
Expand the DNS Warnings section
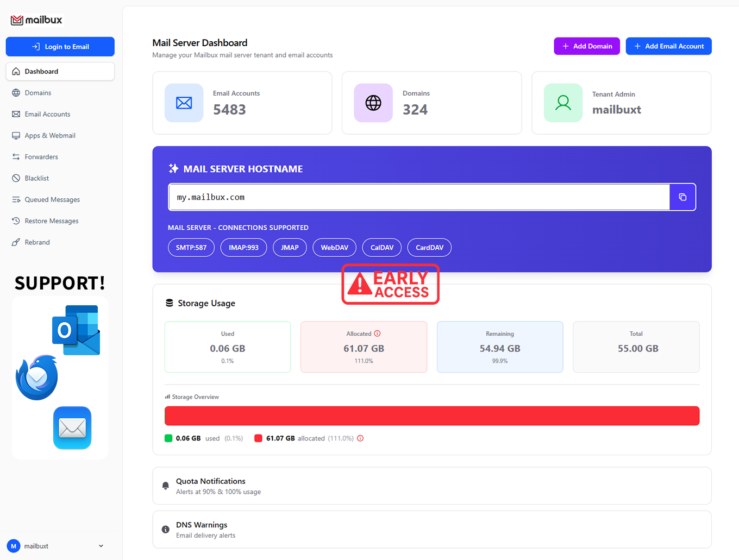431,530
